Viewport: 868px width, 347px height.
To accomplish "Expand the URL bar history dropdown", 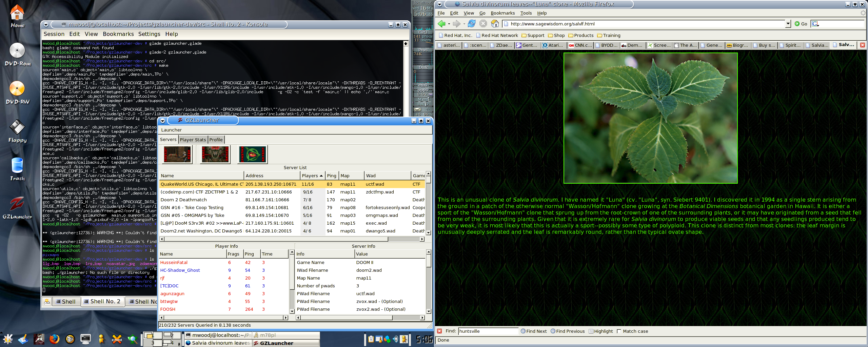I will tap(788, 24).
